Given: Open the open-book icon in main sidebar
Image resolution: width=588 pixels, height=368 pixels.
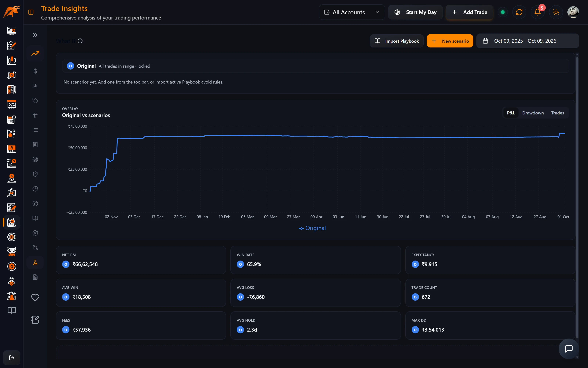Looking at the screenshot, I should [x=12, y=310].
